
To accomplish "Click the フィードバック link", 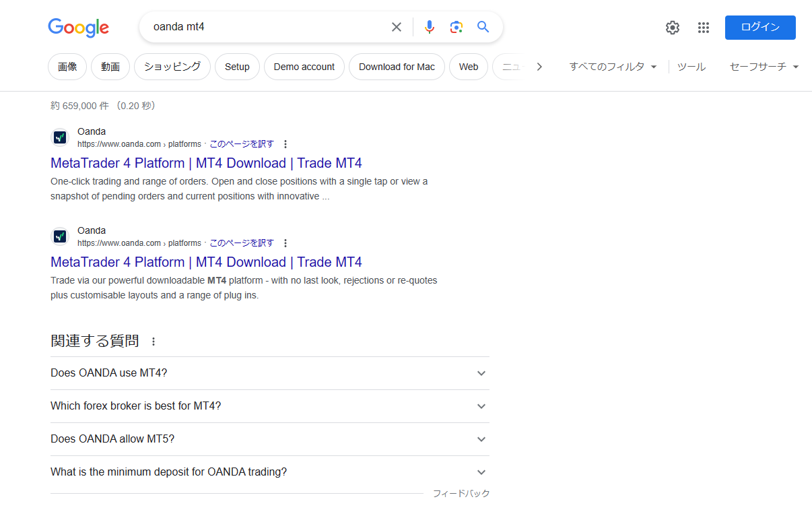I will click(x=461, y=494).
